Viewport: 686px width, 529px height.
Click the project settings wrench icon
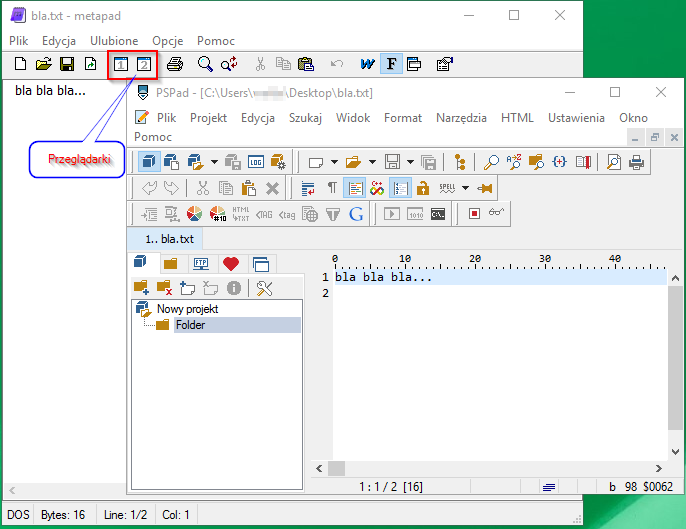(265, 288)
